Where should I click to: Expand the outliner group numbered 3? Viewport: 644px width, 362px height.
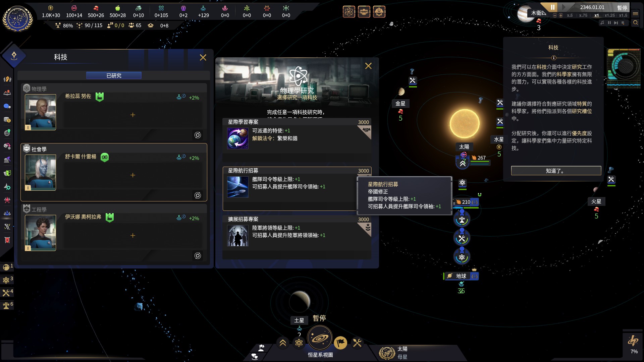pos(7,280)
